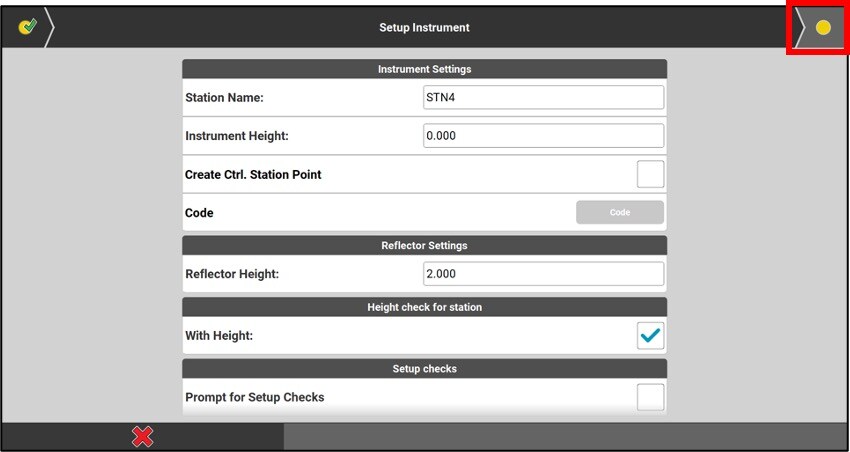Viewport: 850px width, 452px height.
Task: Click the Reflector Height label text
Action: tap(232, 274)
